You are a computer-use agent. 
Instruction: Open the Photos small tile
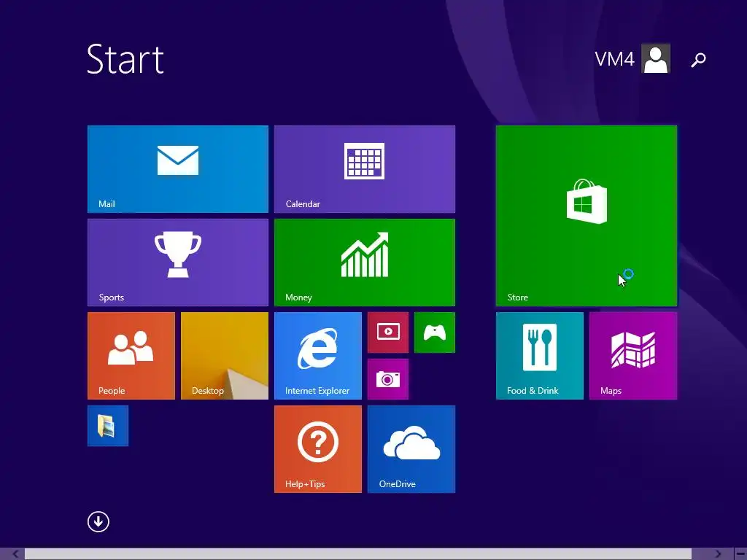click(108, 426)
